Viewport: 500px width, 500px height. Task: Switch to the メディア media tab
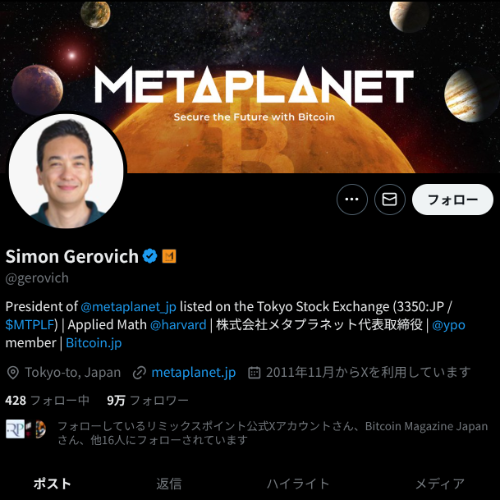(x=440, y=484)
